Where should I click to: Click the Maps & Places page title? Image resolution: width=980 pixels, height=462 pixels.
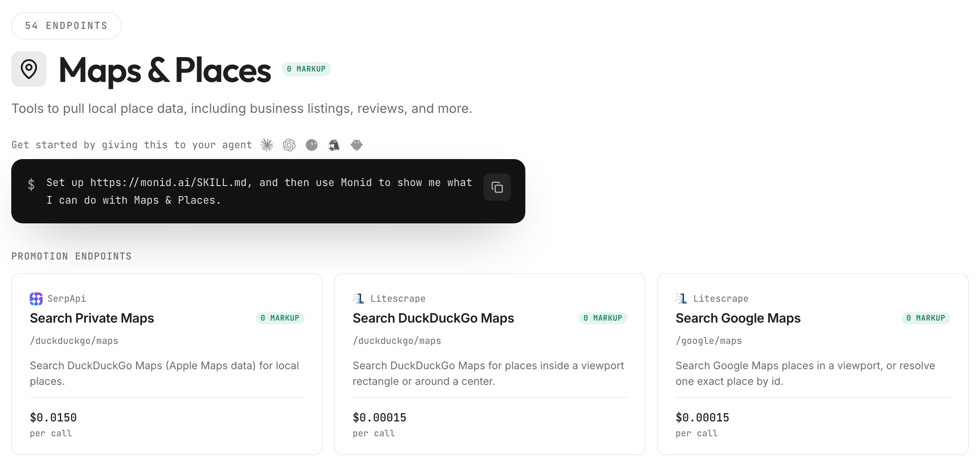(x=165, y=71)
